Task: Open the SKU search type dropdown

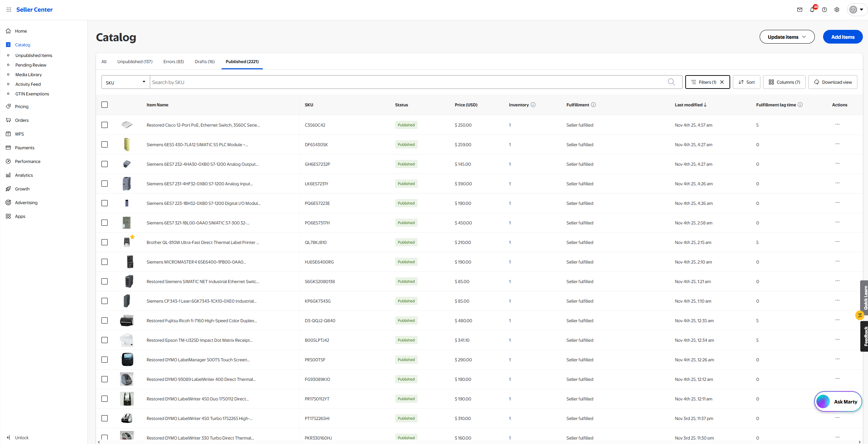Action: coord(125,82)
